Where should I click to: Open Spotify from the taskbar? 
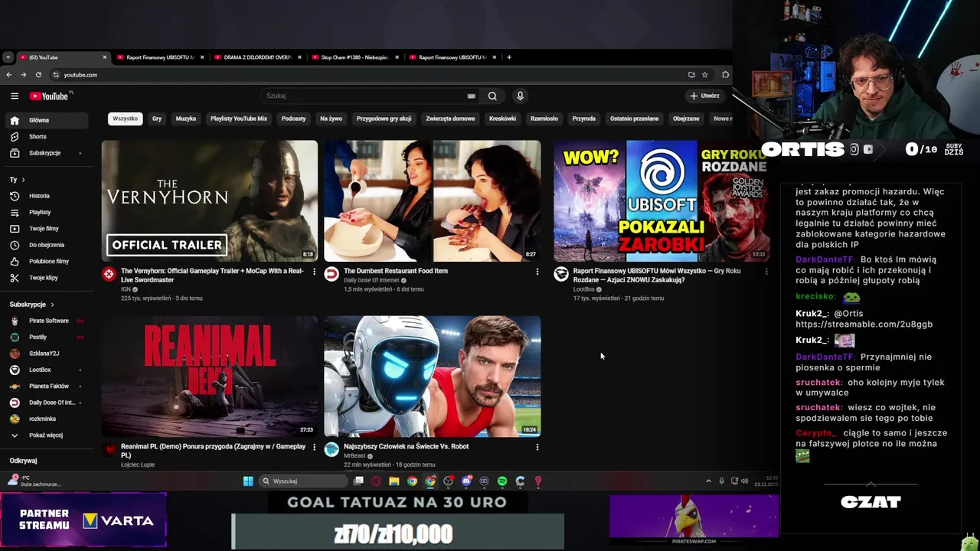click(x=502, y=481)
